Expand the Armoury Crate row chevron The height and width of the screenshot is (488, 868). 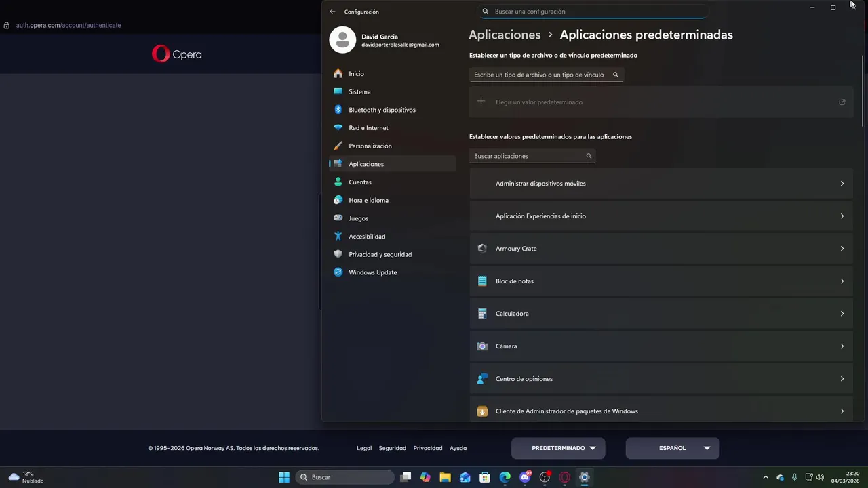coord(842,249)
